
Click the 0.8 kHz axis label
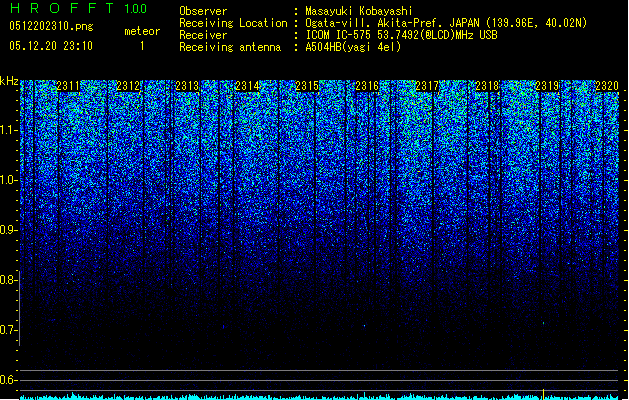point(8,280)
